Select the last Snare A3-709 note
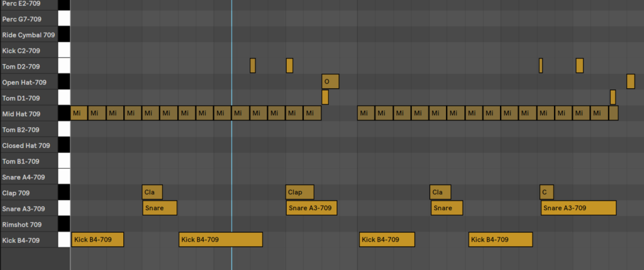Viewport: 644px width, 270px height. 578,208
